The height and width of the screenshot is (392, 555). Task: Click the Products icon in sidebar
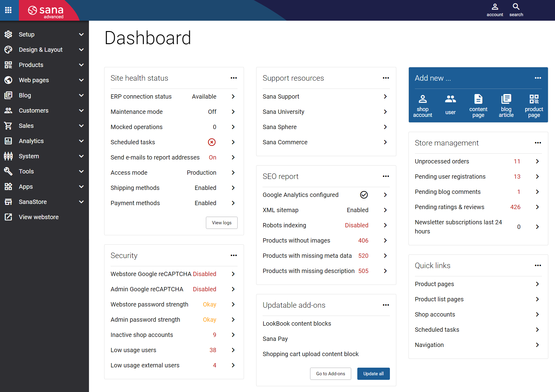9,65
